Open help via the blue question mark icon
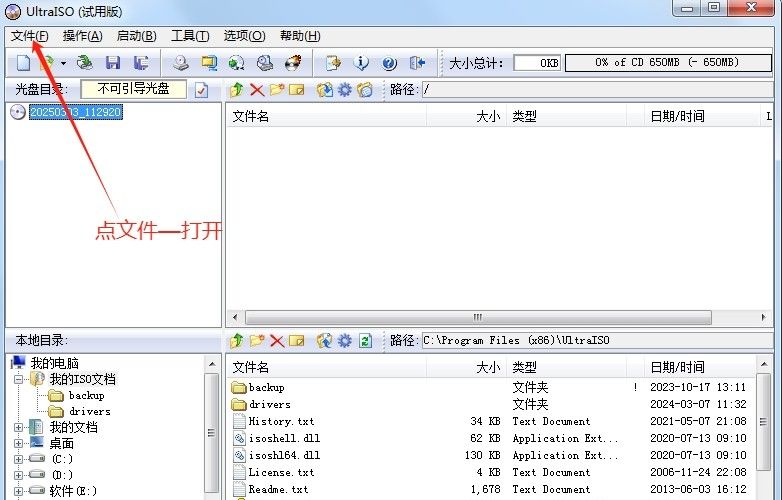 (x=389, y=63)
